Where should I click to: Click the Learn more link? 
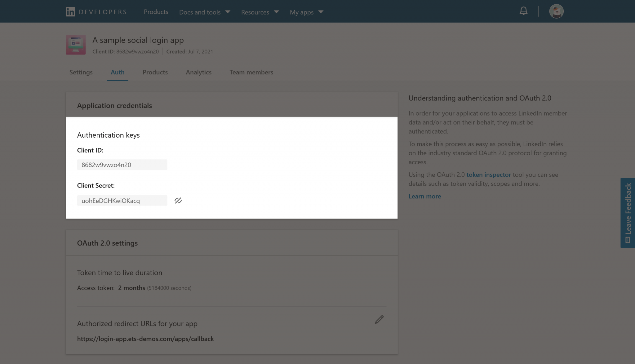coord(424,196)
